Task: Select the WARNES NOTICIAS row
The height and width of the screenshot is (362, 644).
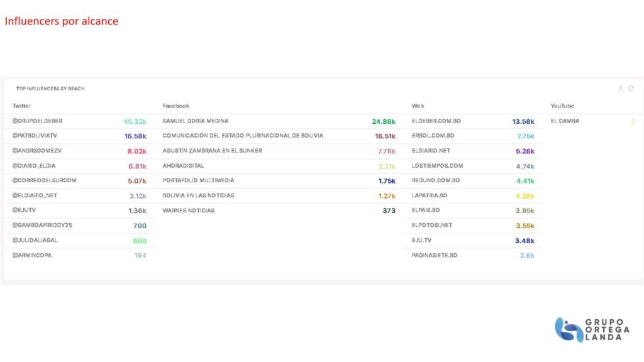Action: (279, 210)
